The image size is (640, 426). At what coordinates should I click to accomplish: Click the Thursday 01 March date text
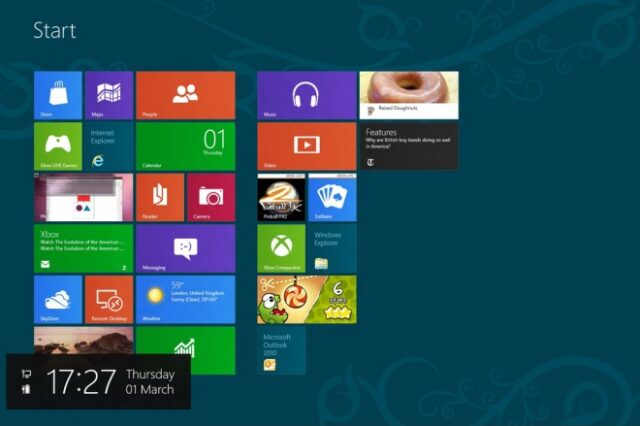point(150,382)
